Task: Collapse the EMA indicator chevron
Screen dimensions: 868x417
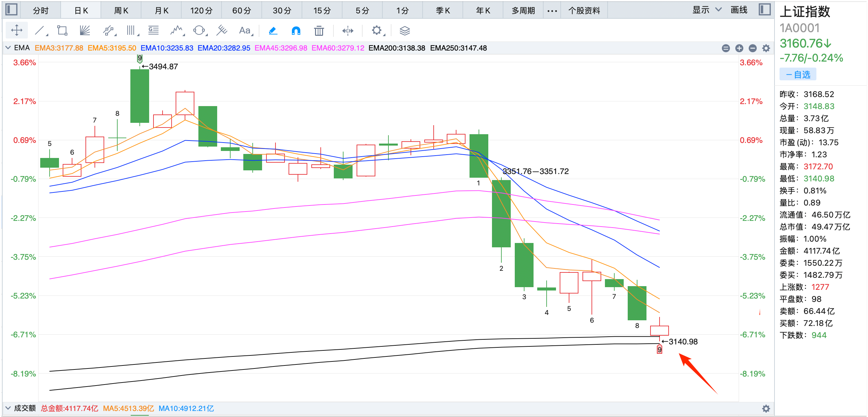Action: (x=8, y=48)
